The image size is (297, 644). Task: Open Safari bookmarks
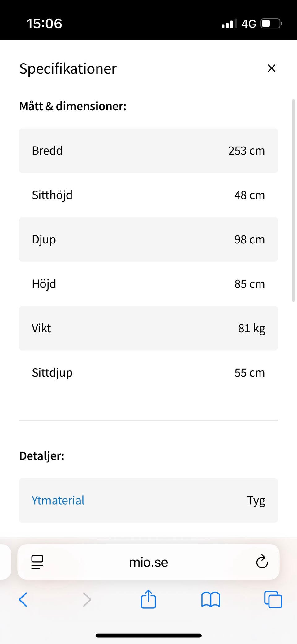click(210, 599)
